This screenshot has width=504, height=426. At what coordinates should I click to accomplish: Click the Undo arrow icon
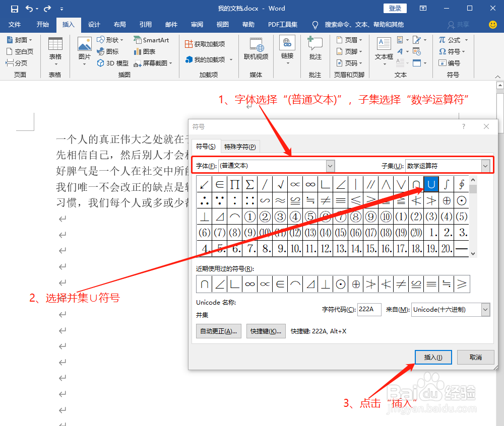[29, 9]
